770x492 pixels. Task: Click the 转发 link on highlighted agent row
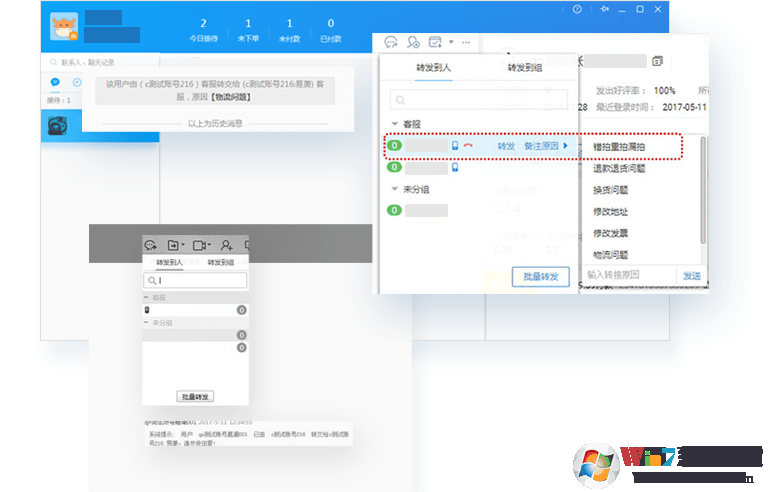coord(506,146)
